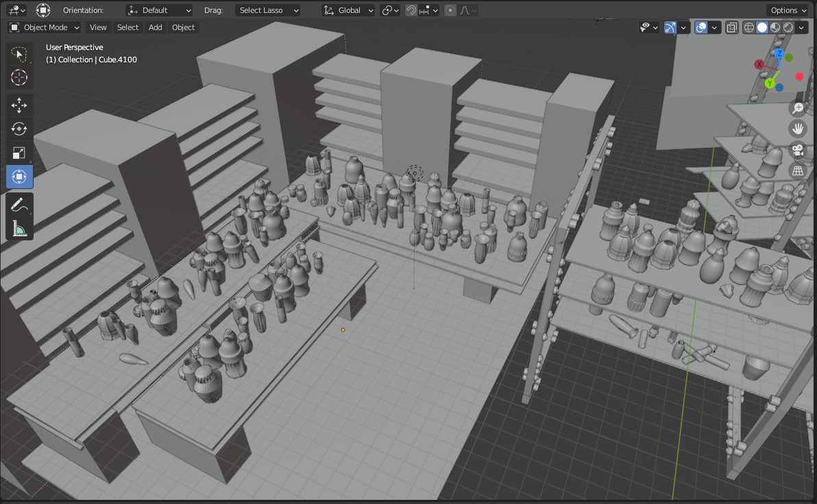Open the pivot point dropdown
The image size is (817, 504).
[x=390, y=10]
